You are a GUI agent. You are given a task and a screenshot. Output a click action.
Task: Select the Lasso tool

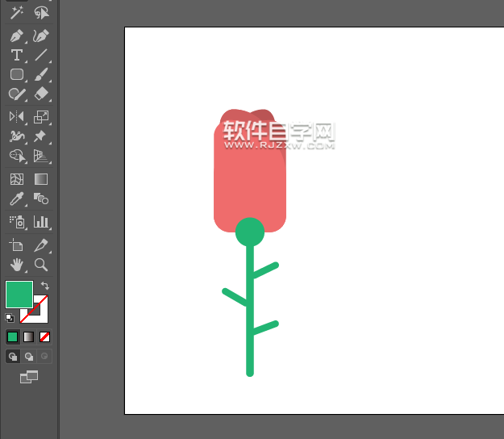[x=41, y=13]
